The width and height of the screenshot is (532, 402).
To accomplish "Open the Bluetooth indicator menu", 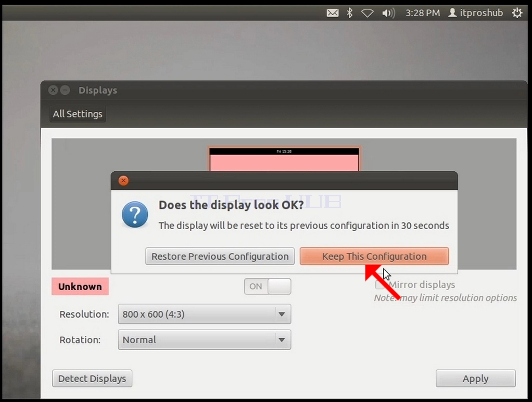I will pos(349,13).
